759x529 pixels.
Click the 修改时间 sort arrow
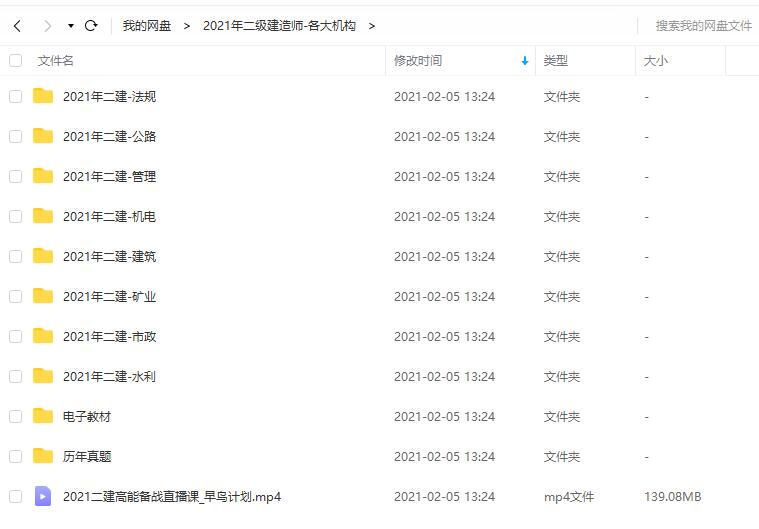[x=525, y=61]
